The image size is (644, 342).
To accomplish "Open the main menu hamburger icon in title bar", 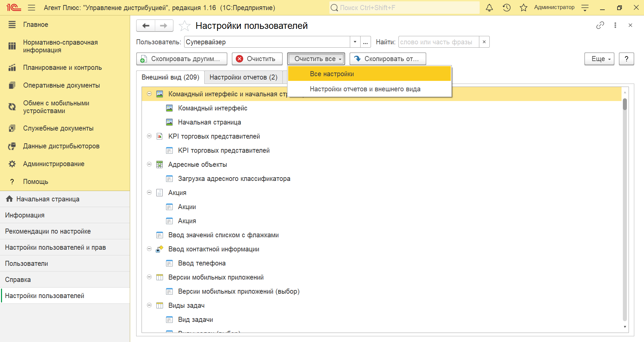I will 32,7.
